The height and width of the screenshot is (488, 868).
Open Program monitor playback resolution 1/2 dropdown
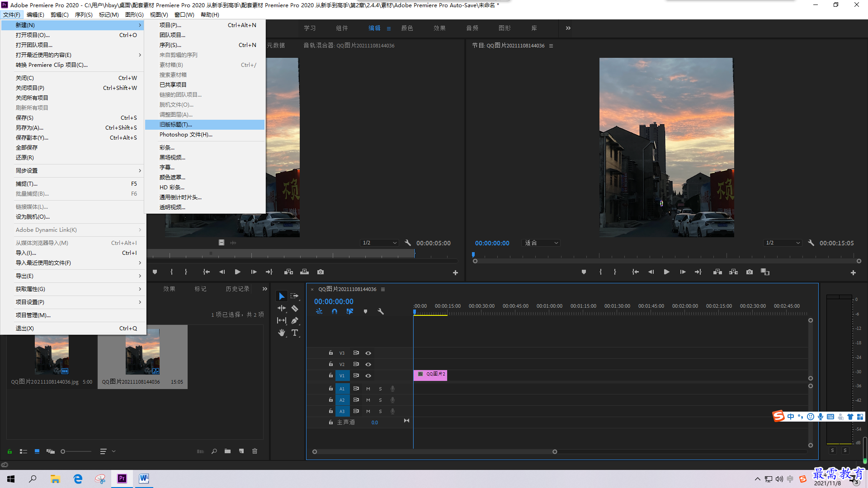click(x=783, y=243)
